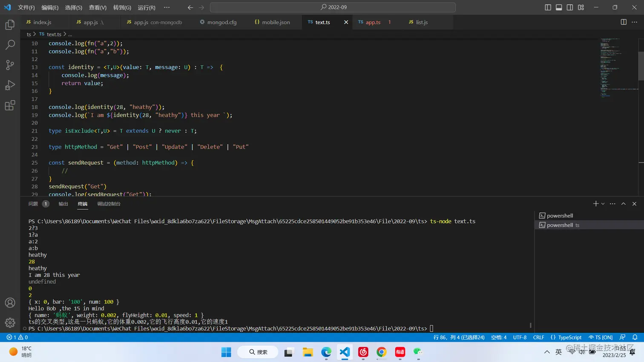Maximize the terminal panel with chevron
This screenshot has width=644, height=362.
tap(624, 204)
